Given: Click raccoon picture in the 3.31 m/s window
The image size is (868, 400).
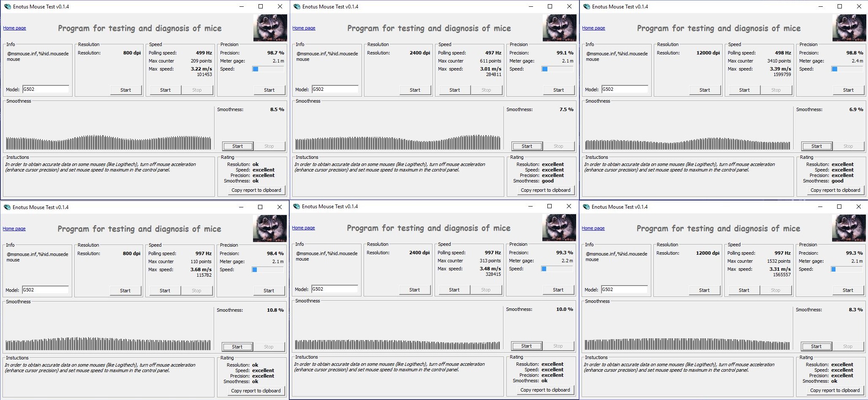Looking at the screenshot, I should (x=849, y=228).
